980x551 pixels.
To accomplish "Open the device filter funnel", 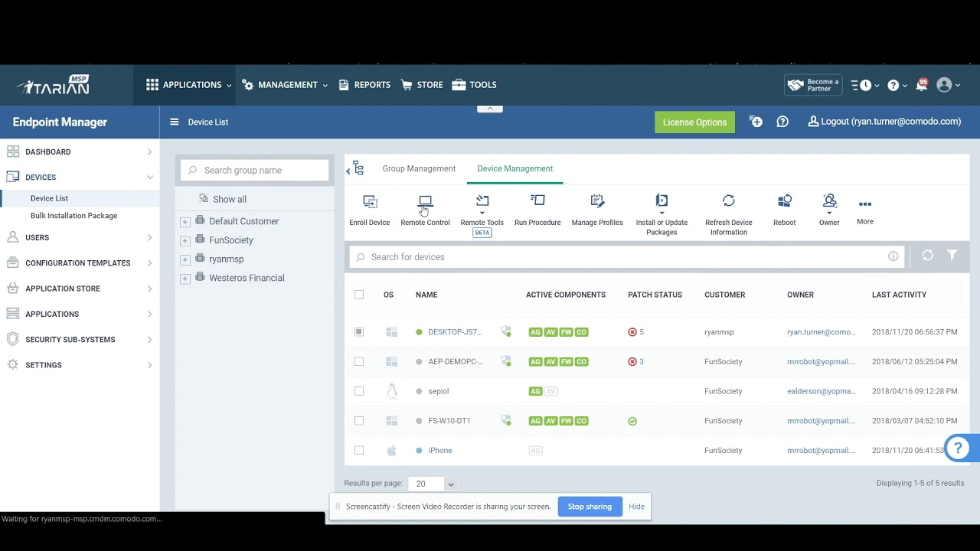I will (952, 256).
